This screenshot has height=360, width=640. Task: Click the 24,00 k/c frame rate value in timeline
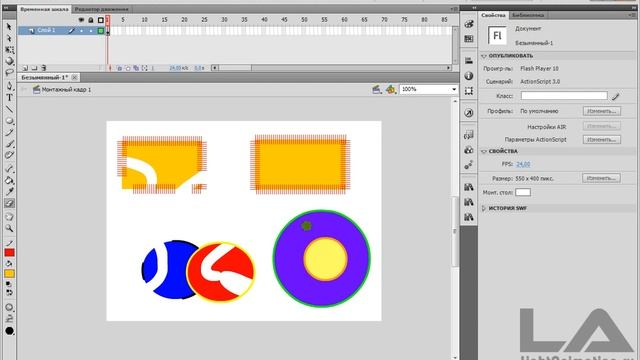[178, 68]
